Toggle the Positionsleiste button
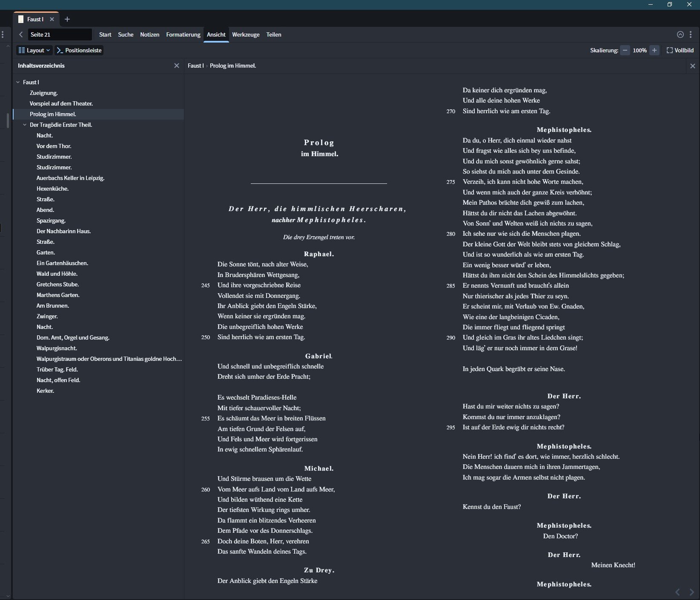700x600 pixels. [79, 50]
